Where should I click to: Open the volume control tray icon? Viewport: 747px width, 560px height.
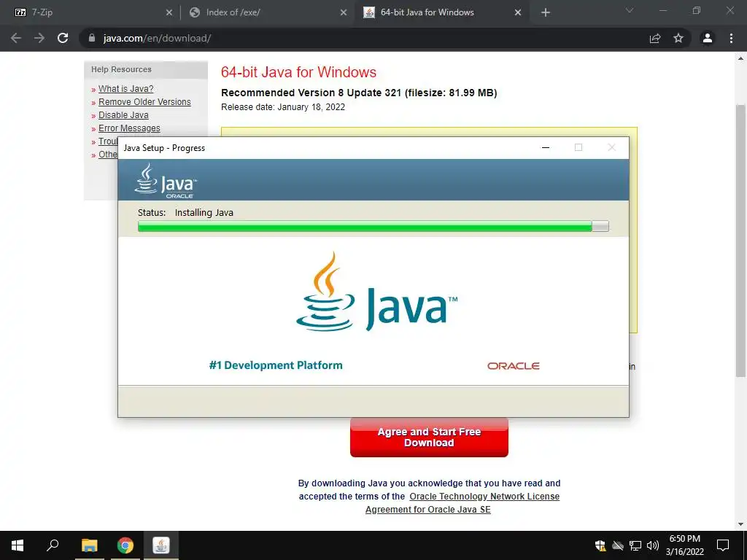coord(653,545)
